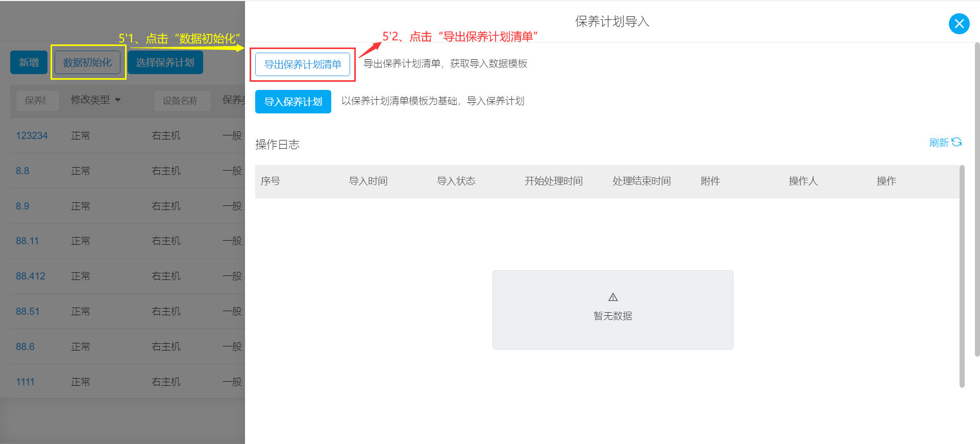Click the 保养 filter input field

point(38,101)
